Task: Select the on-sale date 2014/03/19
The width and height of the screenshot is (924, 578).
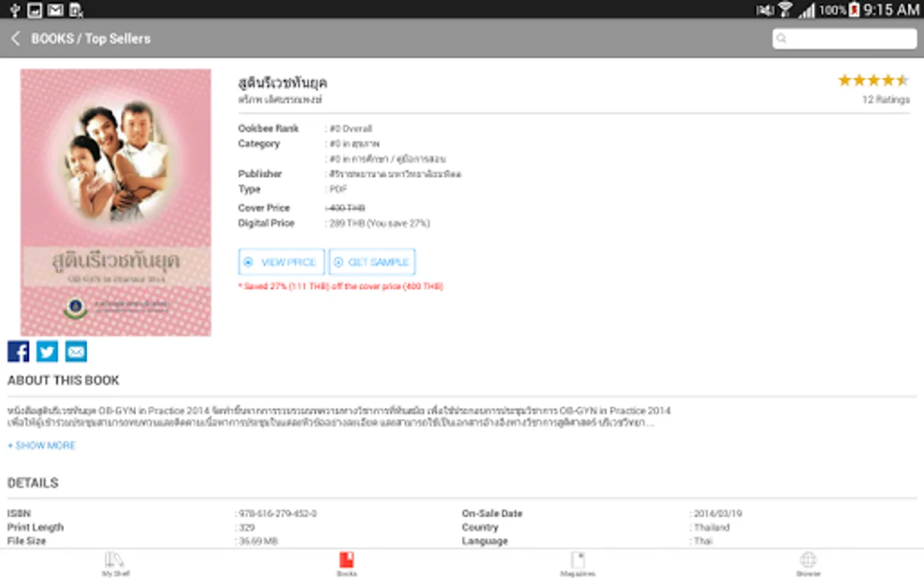Action: (717, 514)
